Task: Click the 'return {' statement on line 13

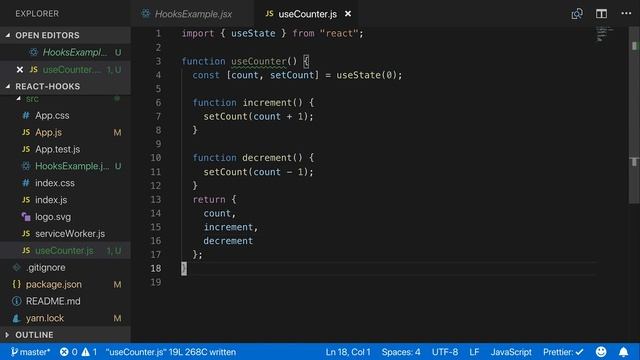Action: pos(214,200)
